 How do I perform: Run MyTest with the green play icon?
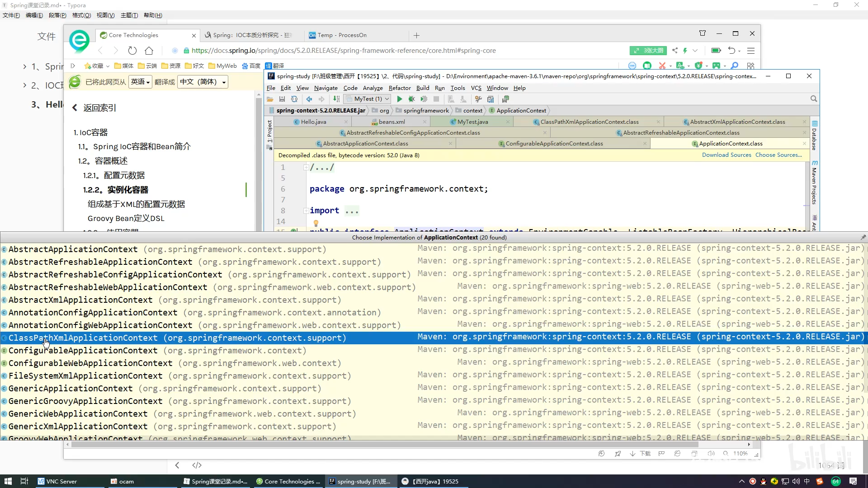(x=399, y=99)
